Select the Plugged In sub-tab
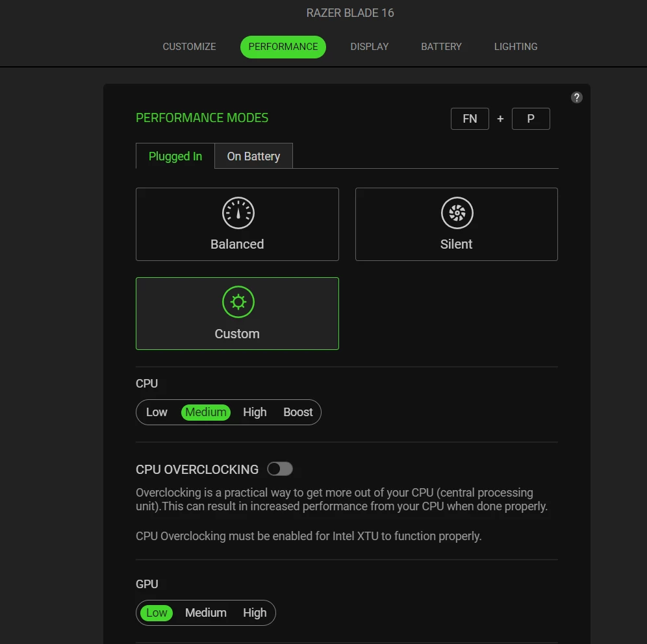This screenshot has width=647, height=644. click(x=175, y=156)
